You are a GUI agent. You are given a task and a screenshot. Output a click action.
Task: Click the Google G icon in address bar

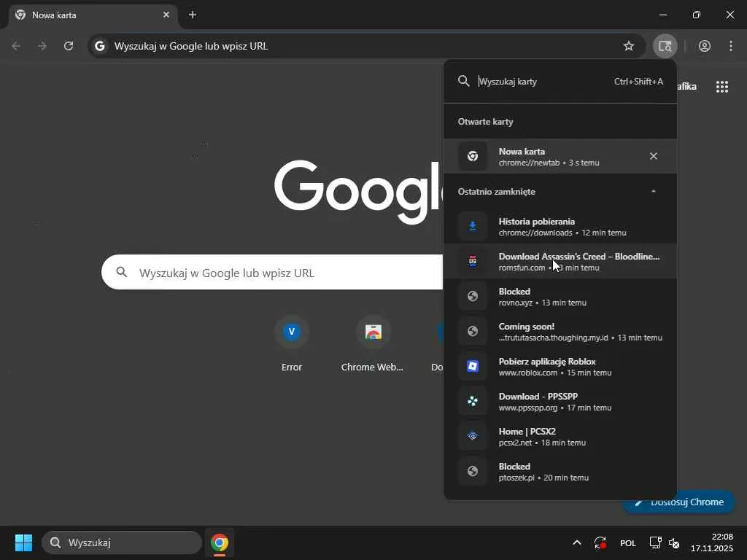click(x=99, y=46)
